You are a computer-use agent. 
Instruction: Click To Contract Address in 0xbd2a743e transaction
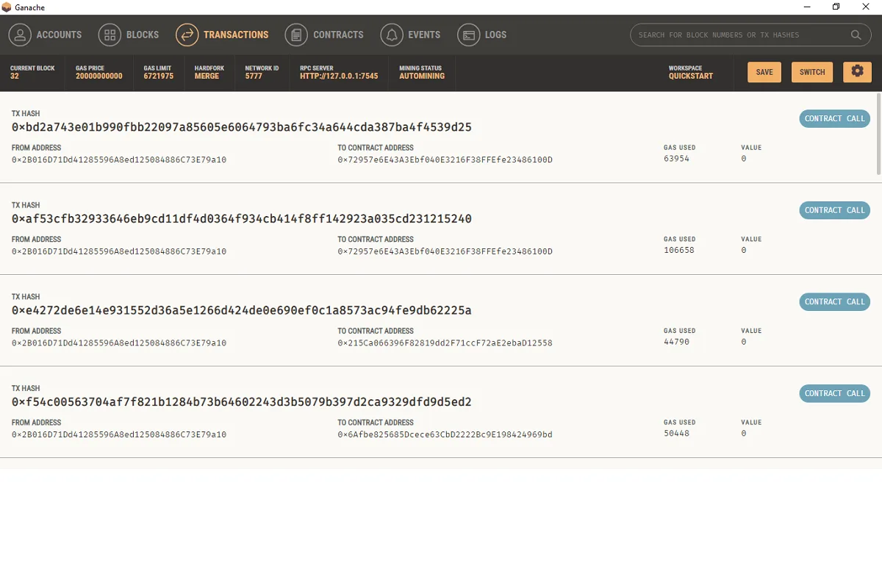[445, 159]
